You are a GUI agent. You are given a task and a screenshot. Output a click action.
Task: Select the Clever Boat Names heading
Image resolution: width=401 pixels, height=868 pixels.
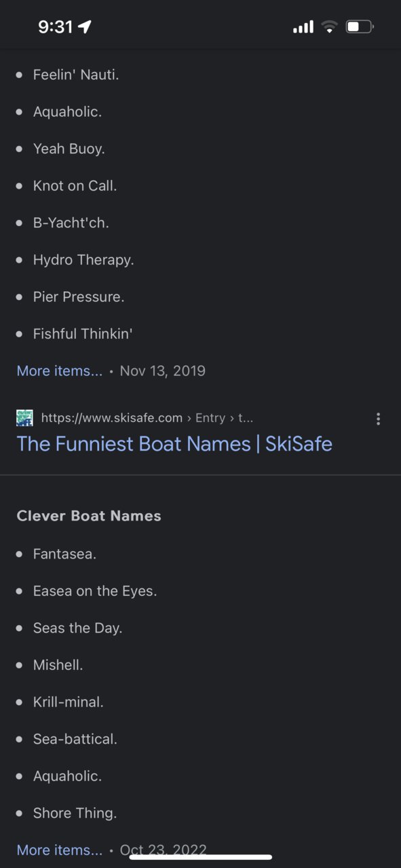(x=89, y=516)
